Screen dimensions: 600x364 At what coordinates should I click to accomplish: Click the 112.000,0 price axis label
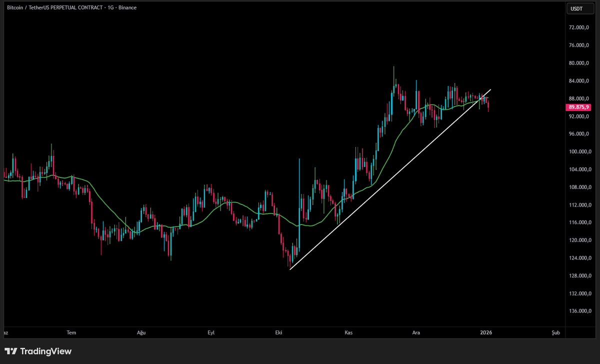(x=579, y=205)
